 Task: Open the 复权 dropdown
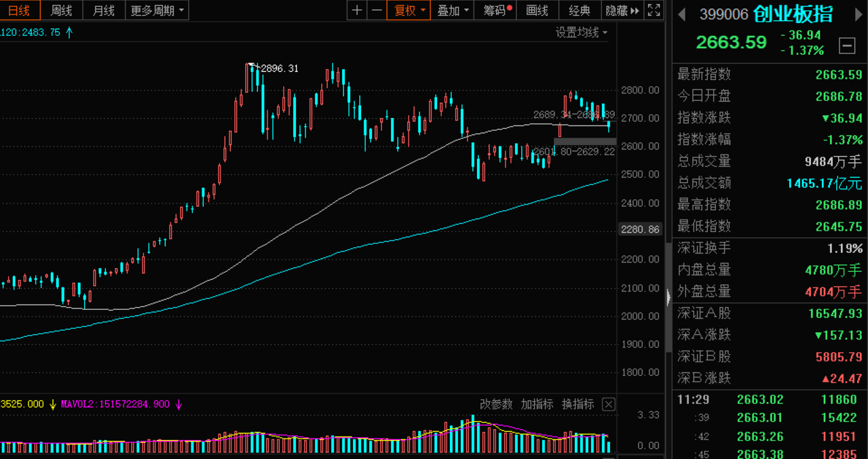coord(410,10)
